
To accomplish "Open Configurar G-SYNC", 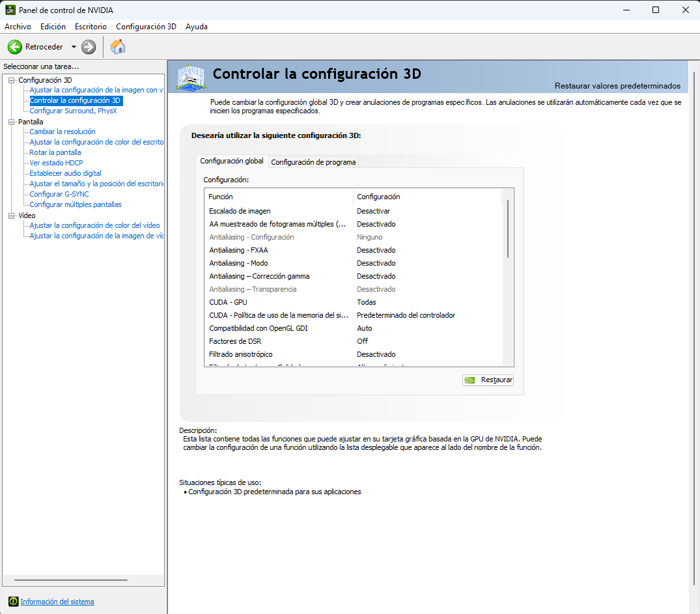I will [59, 194].
